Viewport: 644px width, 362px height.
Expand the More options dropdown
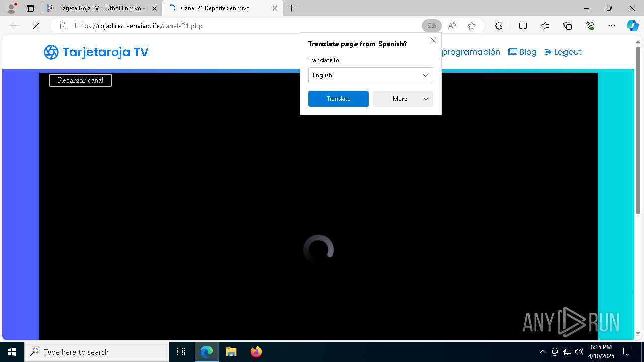point(403,99)
